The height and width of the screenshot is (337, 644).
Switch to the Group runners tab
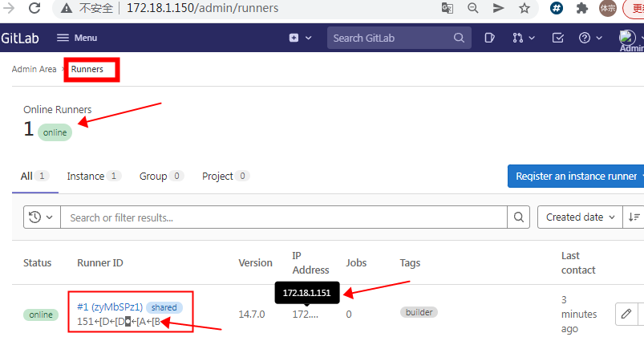click(161, 177)
